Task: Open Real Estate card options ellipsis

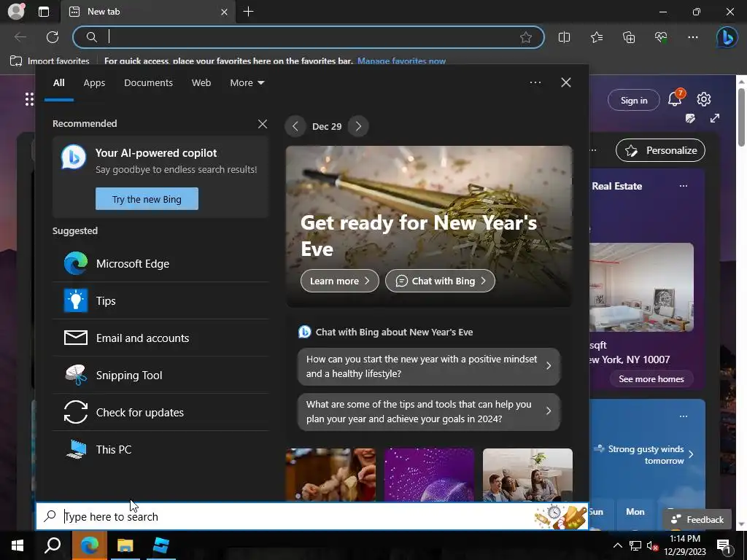Action: coord(684,186)
